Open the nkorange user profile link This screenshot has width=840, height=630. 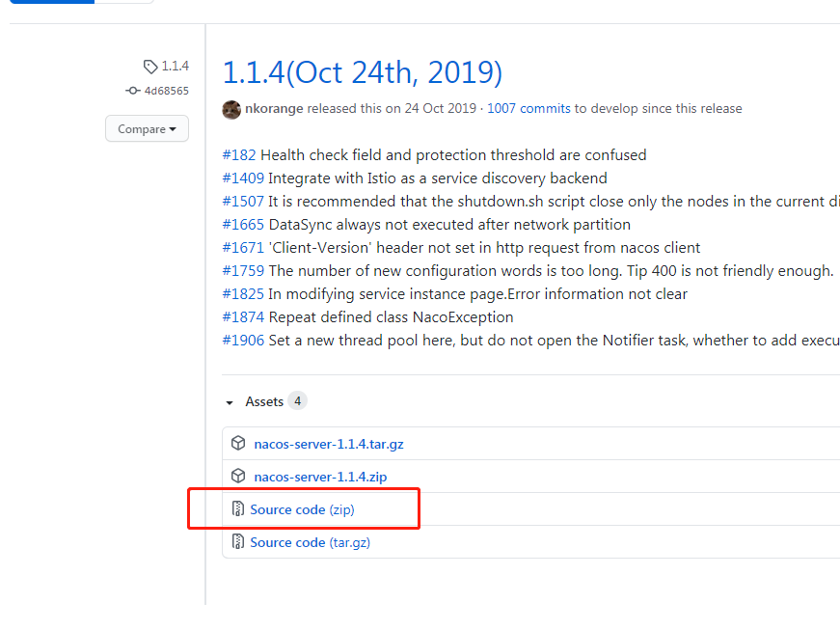274,108
